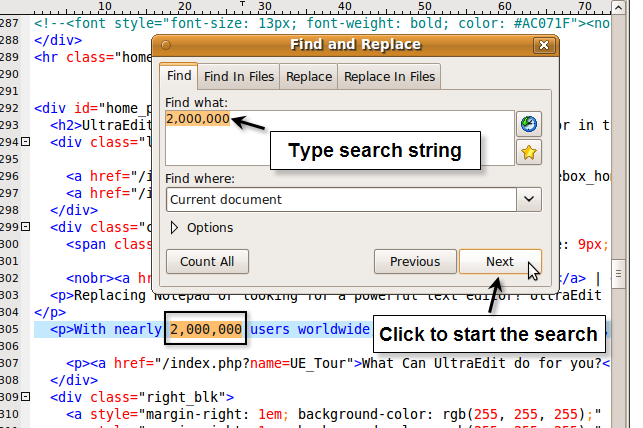Select the Replace tab
Image resolution: width=643 pixels, height=428 pixels.
(x=309, y=77)
